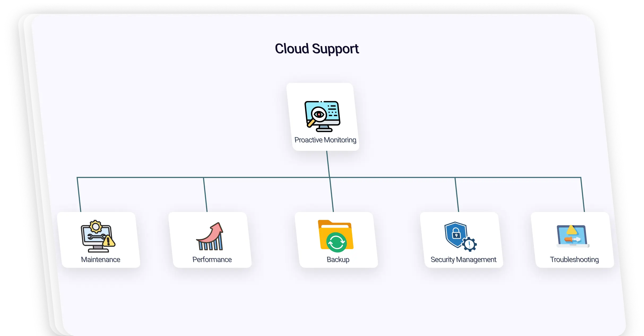Click the Cloud Support heading
This screenshot has width=644, height=336.
(x=317, y=49)
